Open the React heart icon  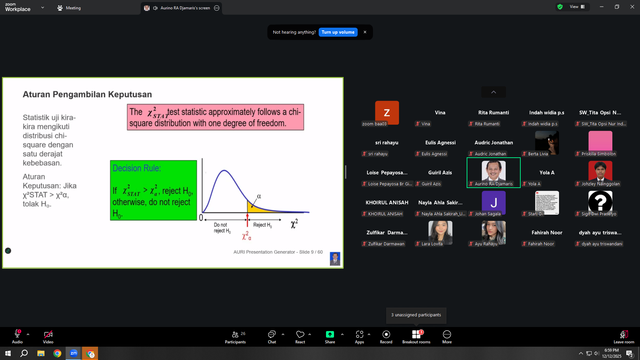click(x=300, y=334)
